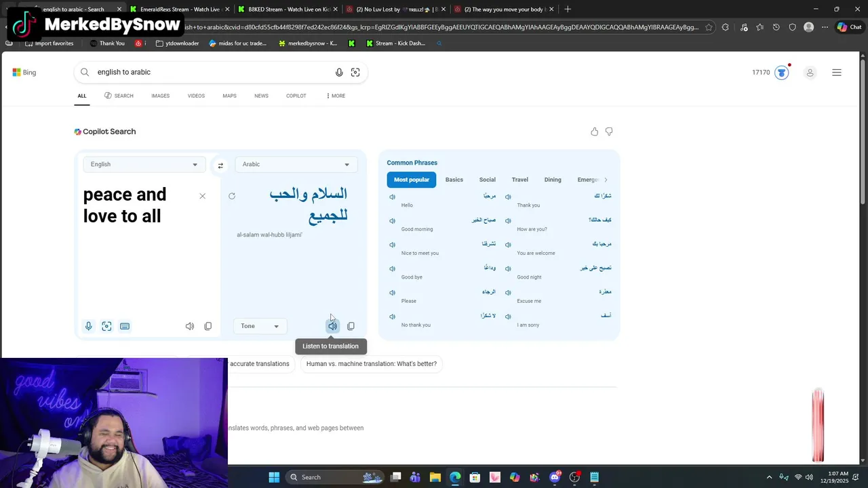Switch to SEARCH tab

pyautogui.click(x=119, y=96)
